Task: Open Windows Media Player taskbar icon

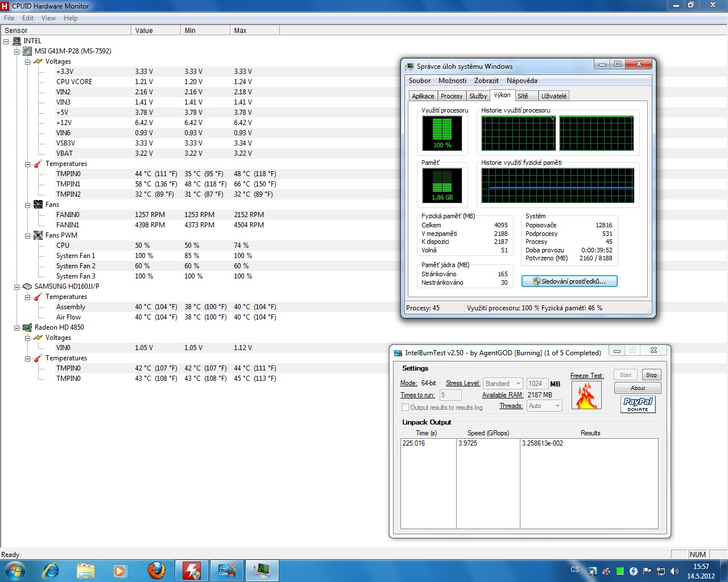Action: coord(119,571)
